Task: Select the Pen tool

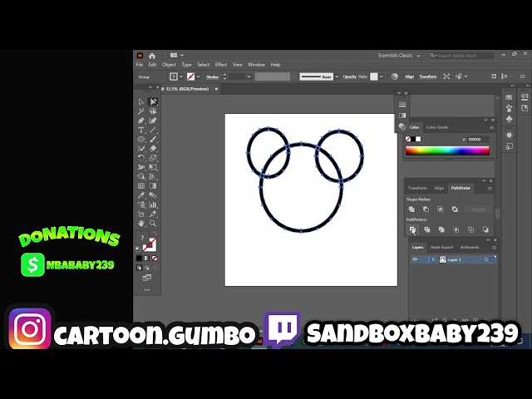Action: pos(141,121)
